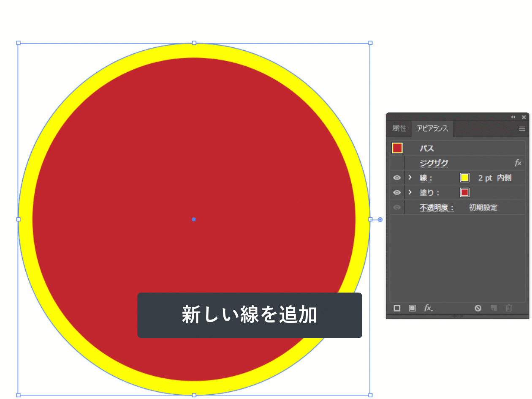532x399 pixels.
Task: Delete the selected appearance item via trash icon
Action: coord(509,308)
